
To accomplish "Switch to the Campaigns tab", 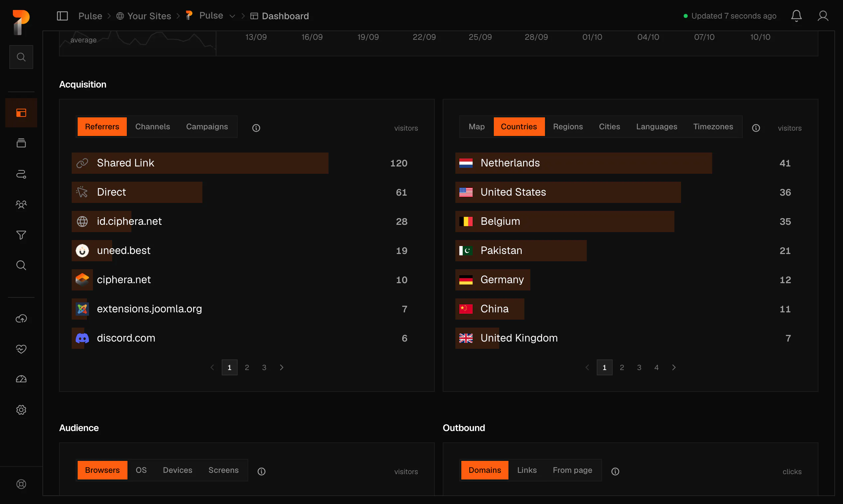I will click(207, 127).
